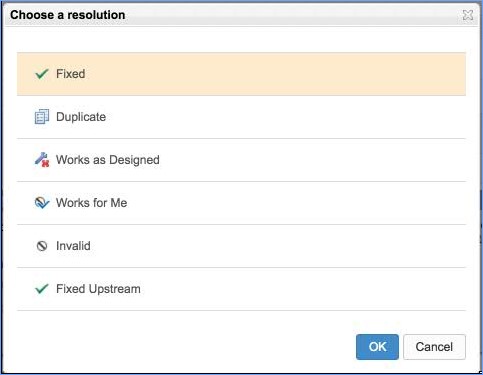
Task: Click the Duplicate documents icon
Action: click(x=42, y=117)
